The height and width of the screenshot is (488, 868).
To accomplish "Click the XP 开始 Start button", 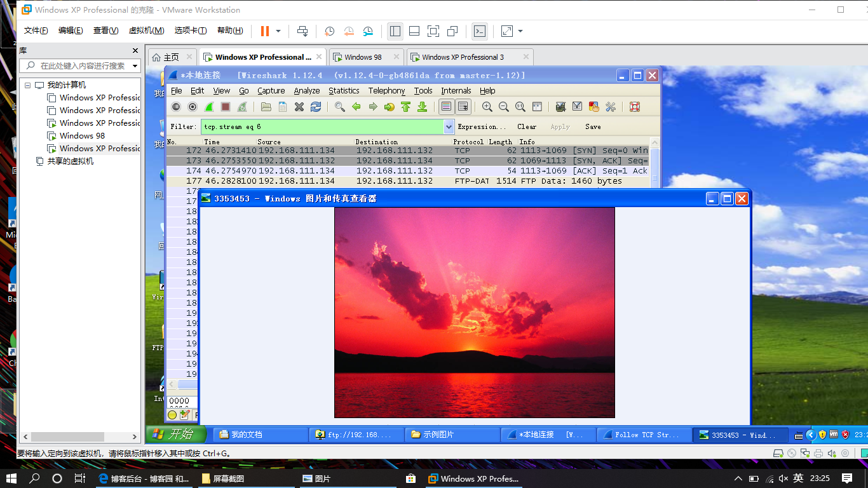I will [177, 435].
